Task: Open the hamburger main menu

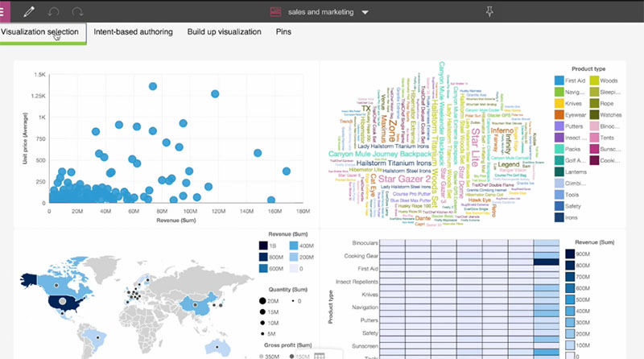Action: tap(5, 11)
